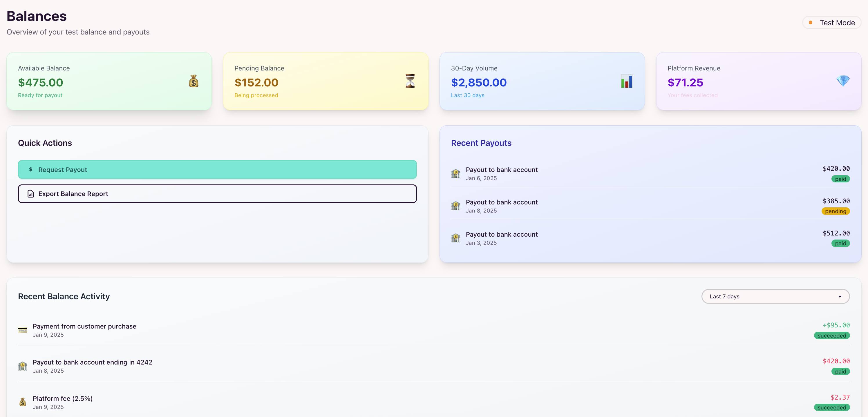Click the credit card icon for customer purchase
The height and width of the screenshot is (417, 868).
[x=23, y=330]
